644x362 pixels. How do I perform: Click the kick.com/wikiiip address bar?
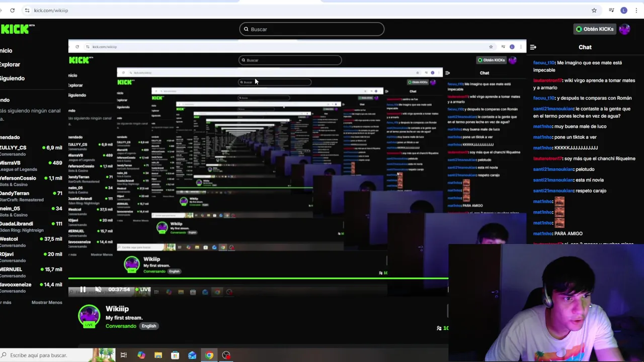pos(51,10)
